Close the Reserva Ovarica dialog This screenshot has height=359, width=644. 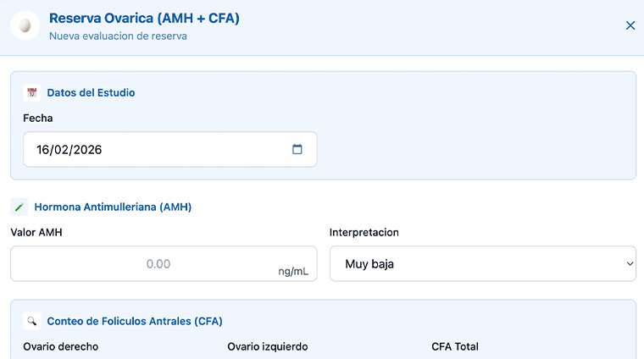[630, 25]
